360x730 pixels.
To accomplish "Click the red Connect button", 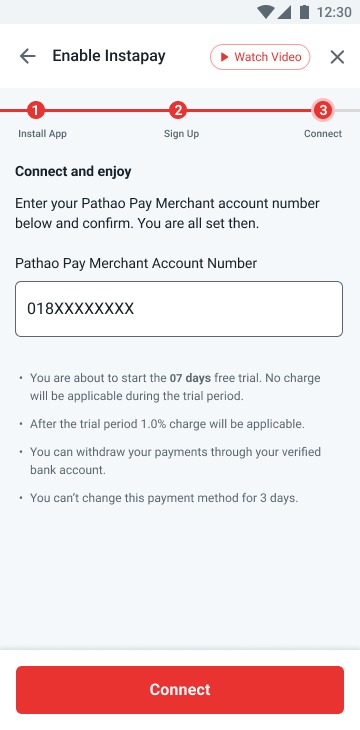I will coord(180,689).
